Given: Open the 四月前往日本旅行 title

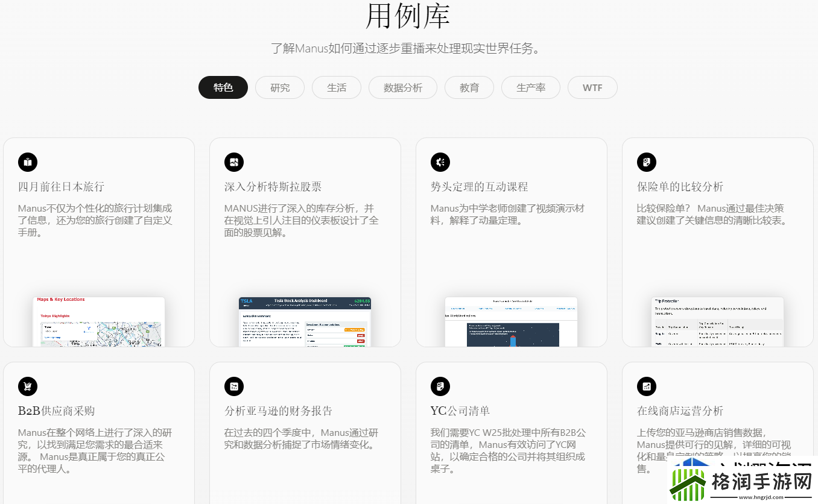Looking at the screenshot, I should 61,187.
